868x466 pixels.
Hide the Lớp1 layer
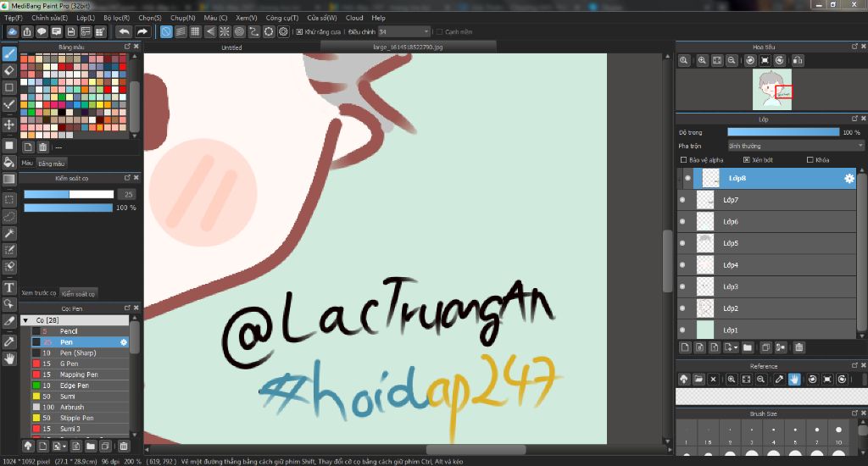682,330
